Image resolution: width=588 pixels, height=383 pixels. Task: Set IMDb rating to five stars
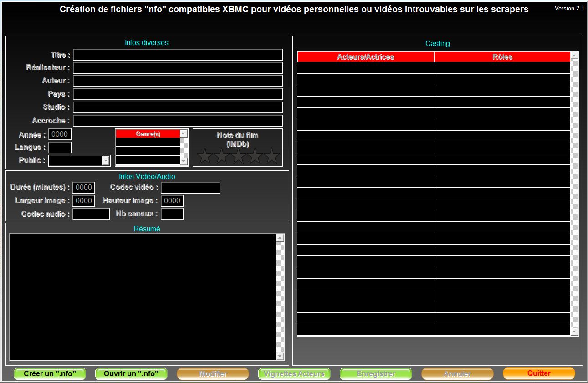(272, 156)
